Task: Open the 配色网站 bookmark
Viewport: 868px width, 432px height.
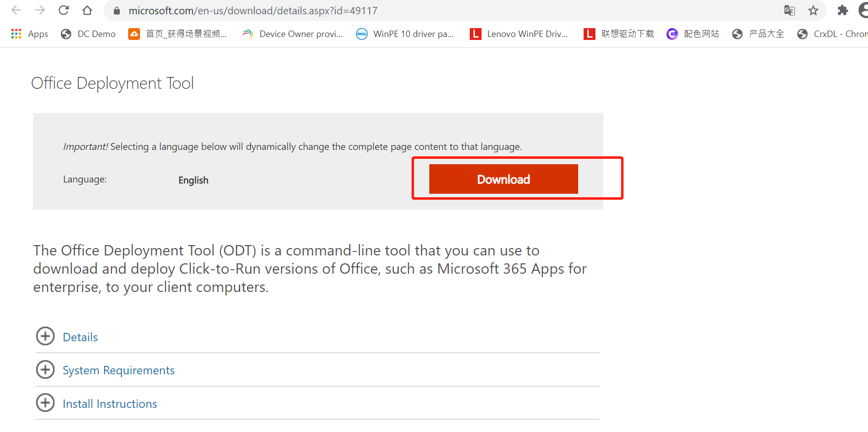Action: click(693, 34)
